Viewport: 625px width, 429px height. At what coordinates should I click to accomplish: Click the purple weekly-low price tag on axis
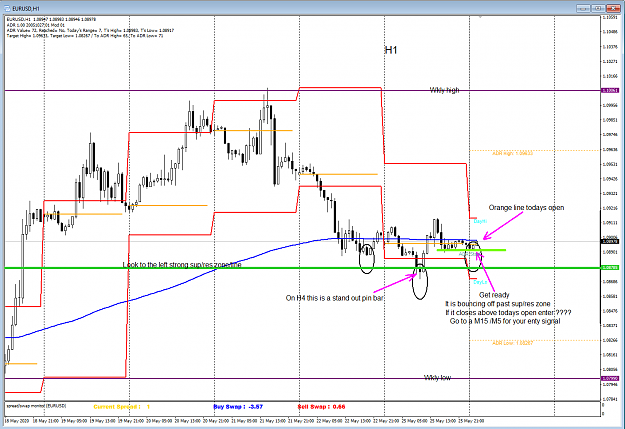coord(610,378)
